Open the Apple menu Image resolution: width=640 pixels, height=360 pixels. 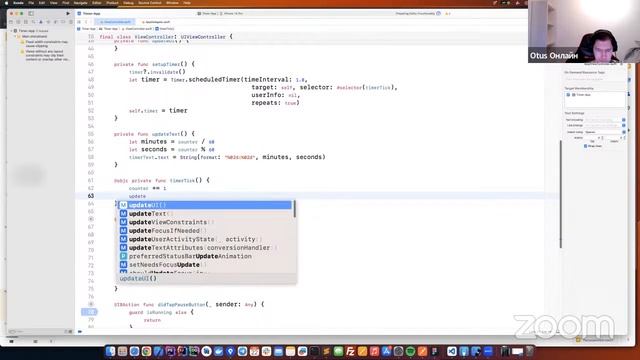pos(6,3)
